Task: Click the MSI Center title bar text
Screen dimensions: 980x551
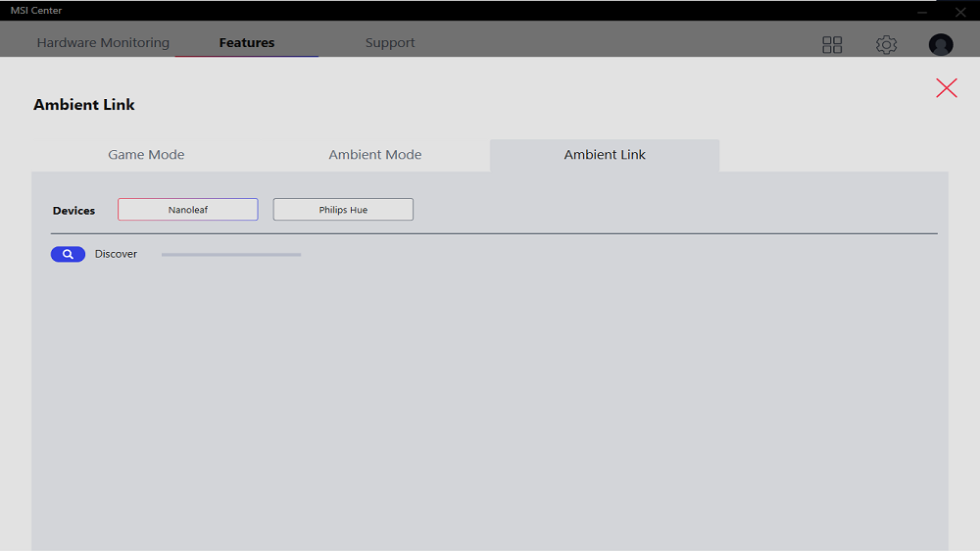Action: (36, 11)
